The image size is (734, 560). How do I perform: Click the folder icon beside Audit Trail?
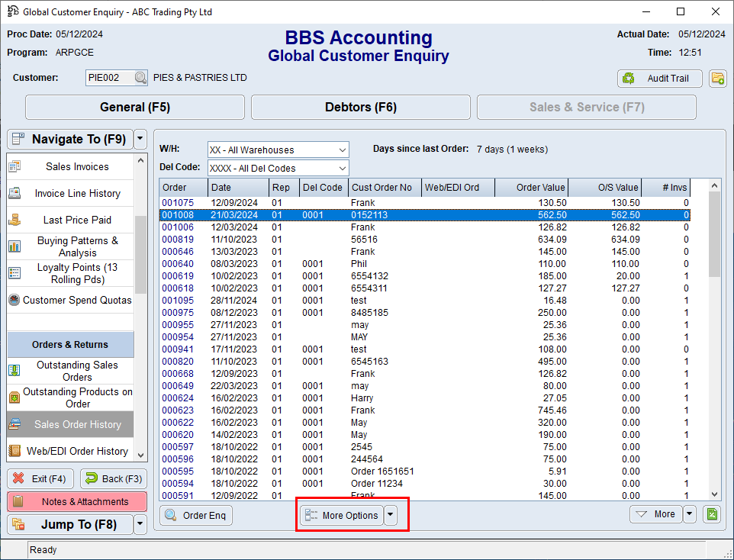(717, 78)
